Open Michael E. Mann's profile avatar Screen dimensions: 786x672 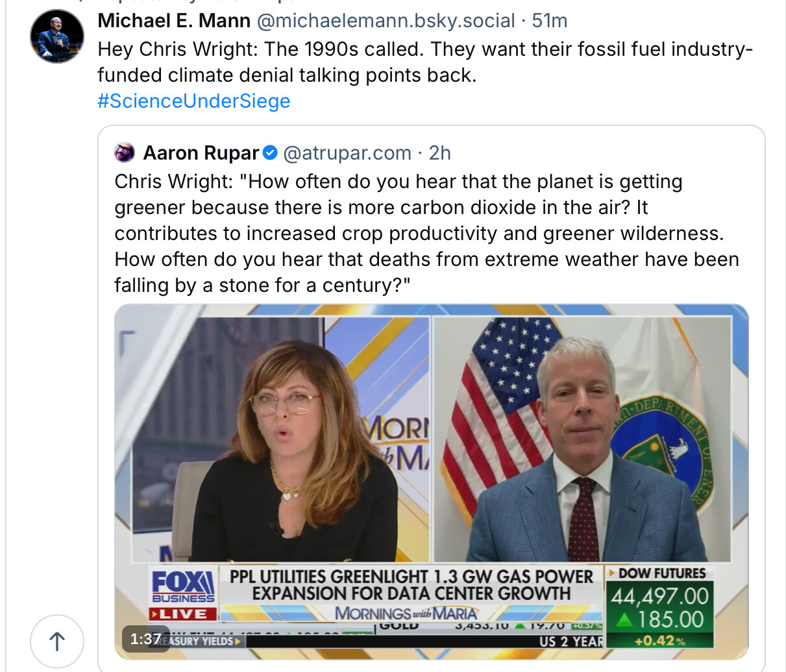57,36
